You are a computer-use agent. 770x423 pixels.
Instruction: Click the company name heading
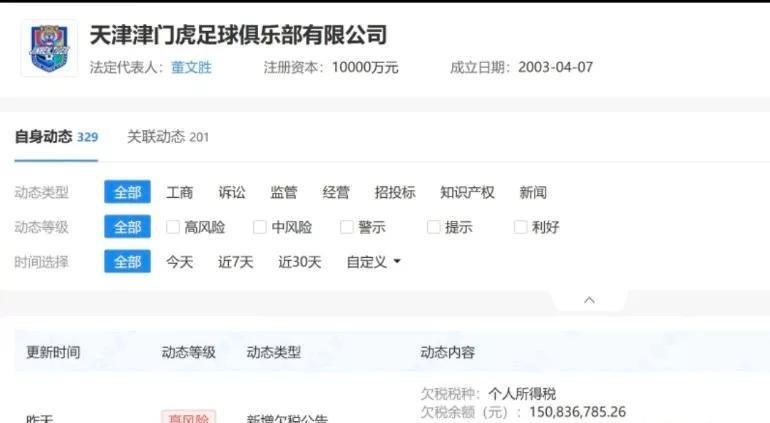pyautogui.click(x=238, y=35)
